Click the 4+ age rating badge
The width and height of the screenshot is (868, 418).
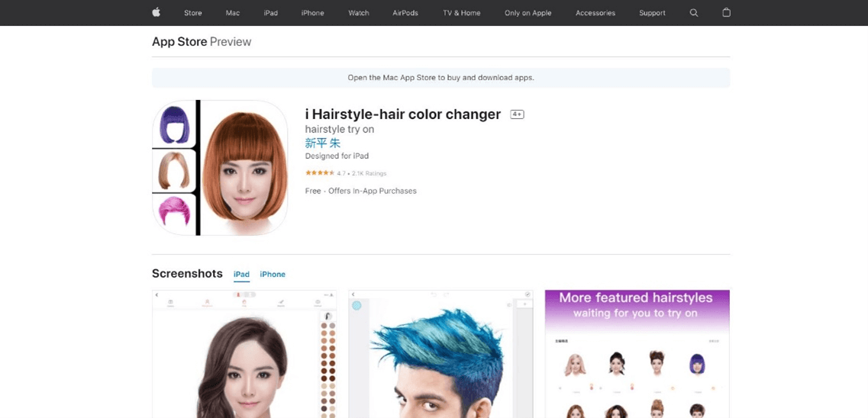[x=517, y=114]
